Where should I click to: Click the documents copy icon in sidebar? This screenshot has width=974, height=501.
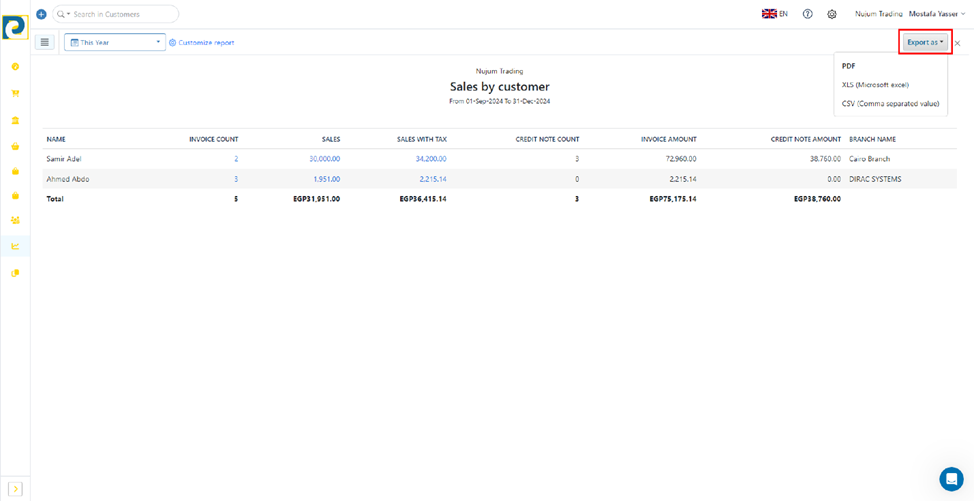click(15, 273)
